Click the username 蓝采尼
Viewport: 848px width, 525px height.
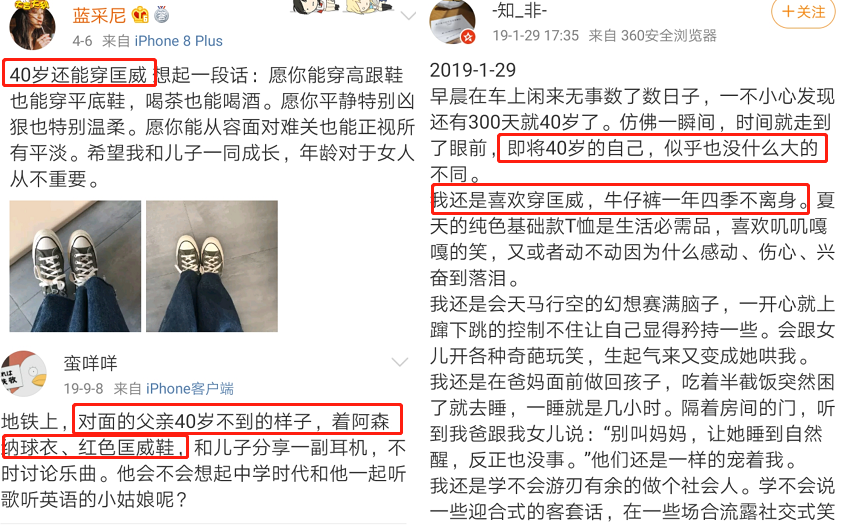coord(99,15)
